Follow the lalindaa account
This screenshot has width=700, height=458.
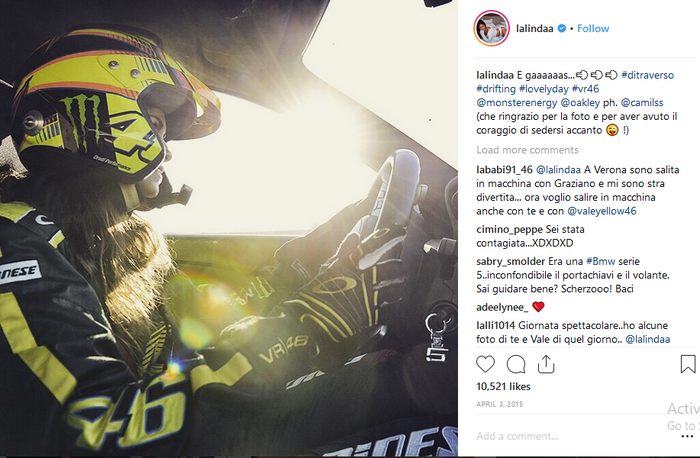[593, 29]
